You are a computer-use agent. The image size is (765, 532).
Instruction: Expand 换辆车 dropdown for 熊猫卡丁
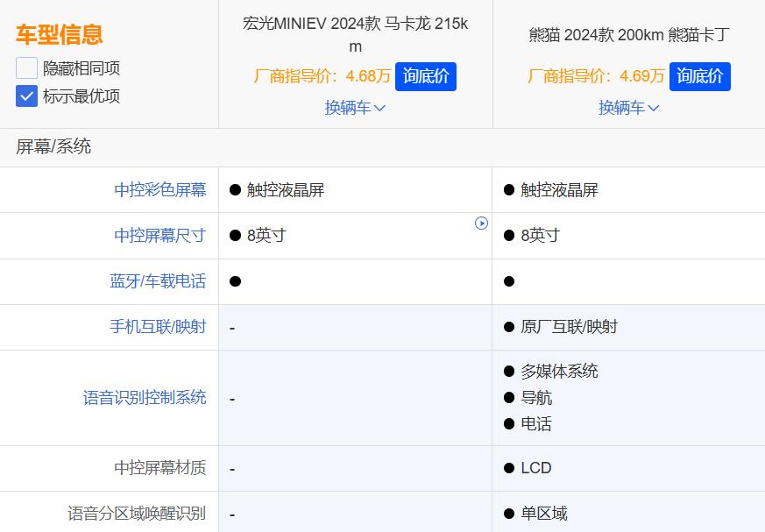(x=628, y=108)
